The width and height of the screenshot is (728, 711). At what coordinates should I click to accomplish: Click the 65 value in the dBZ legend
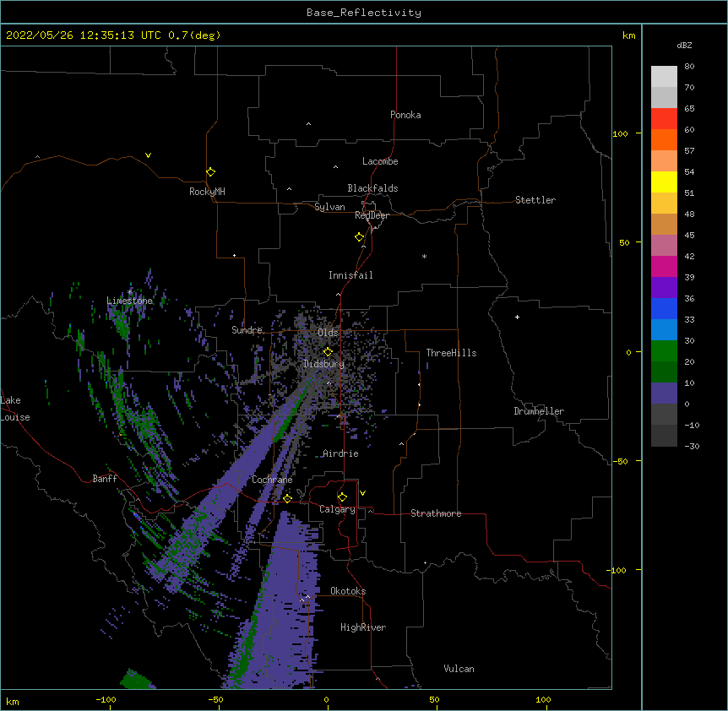click(x=689, y=109)
